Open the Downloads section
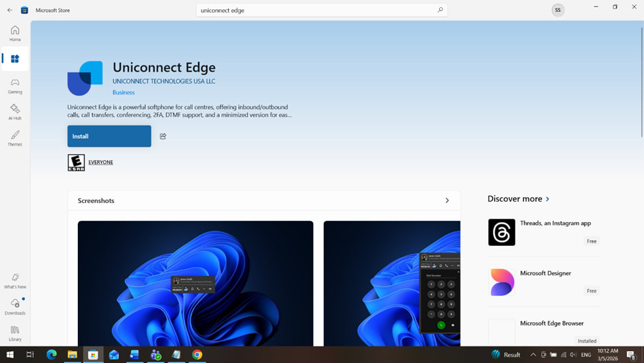 click(x=15, y=306)
